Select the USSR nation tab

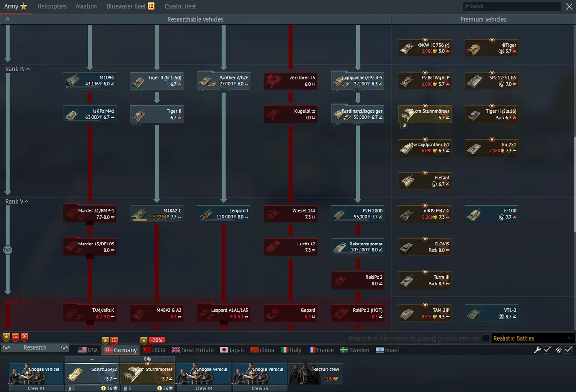tap(154, 350)
